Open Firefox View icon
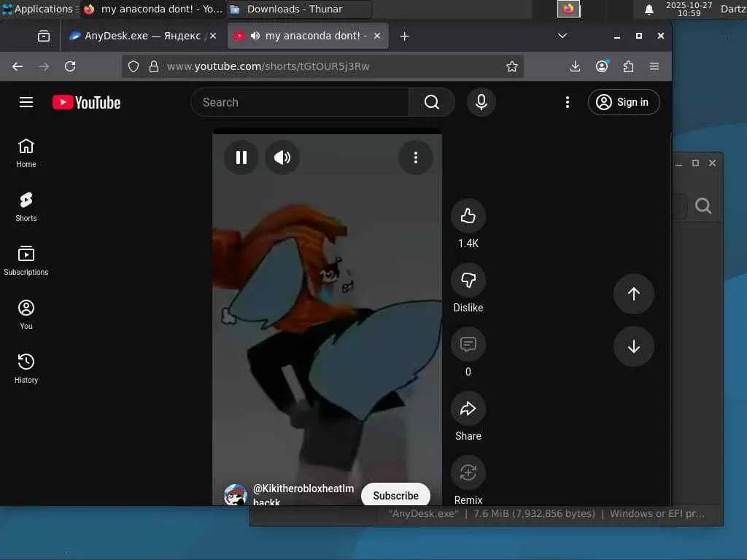 (x=44, y=36)
